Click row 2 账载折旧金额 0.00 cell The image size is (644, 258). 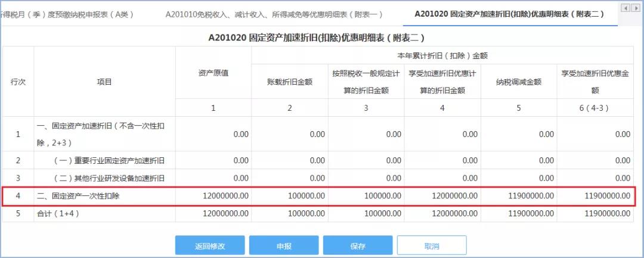point(290,160)
